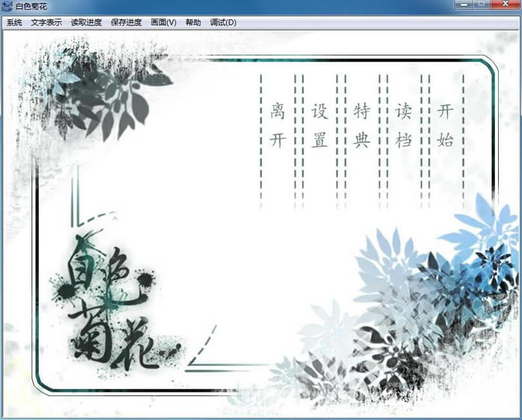Open the 文字表示 menu
The image size is (522, 420).
[x=46, y=22]
